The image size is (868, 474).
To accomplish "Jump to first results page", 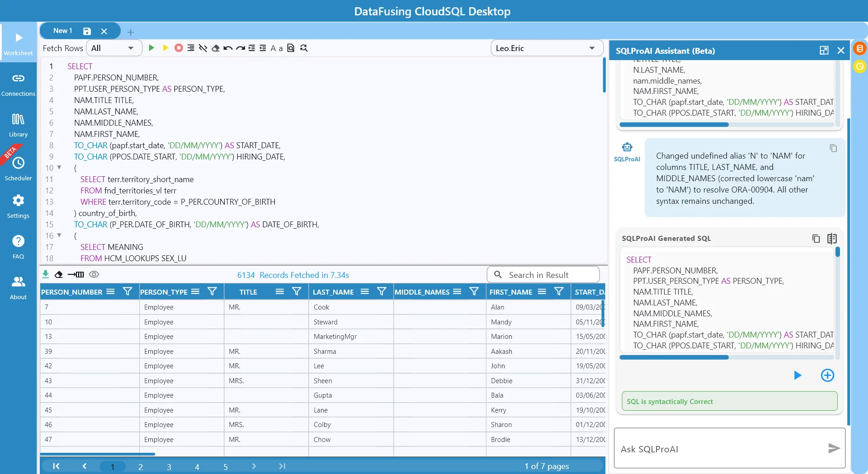I will coord(56,466).
